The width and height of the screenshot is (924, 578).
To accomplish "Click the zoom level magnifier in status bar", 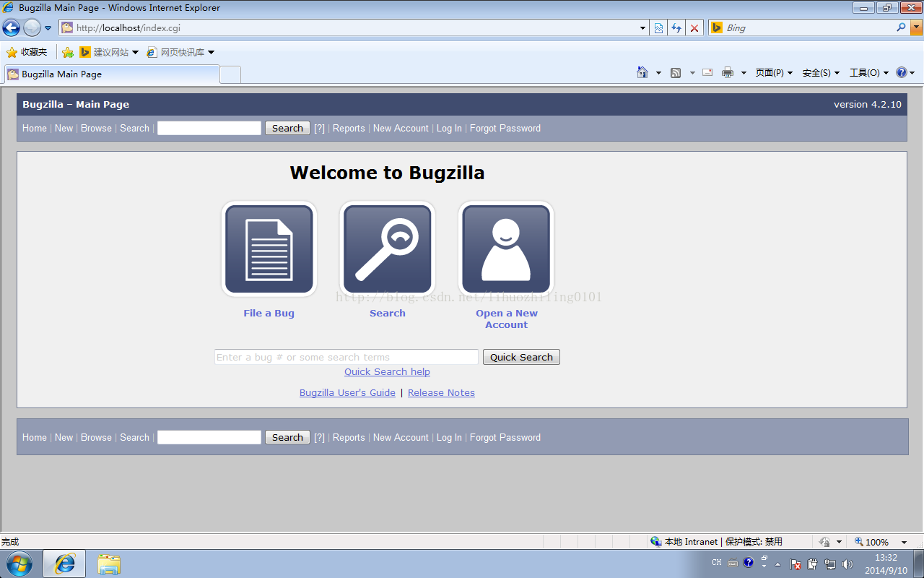I will tap(859, 542).
